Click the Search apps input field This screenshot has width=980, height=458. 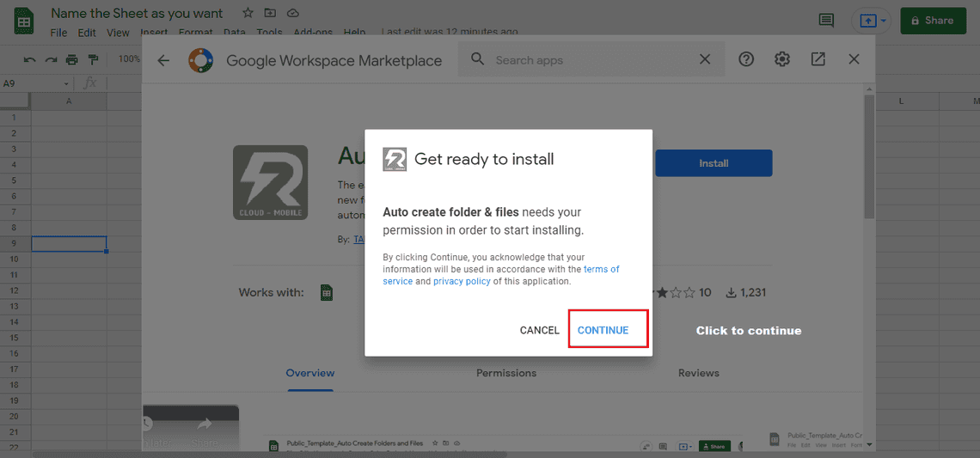[x=585, y=60]
